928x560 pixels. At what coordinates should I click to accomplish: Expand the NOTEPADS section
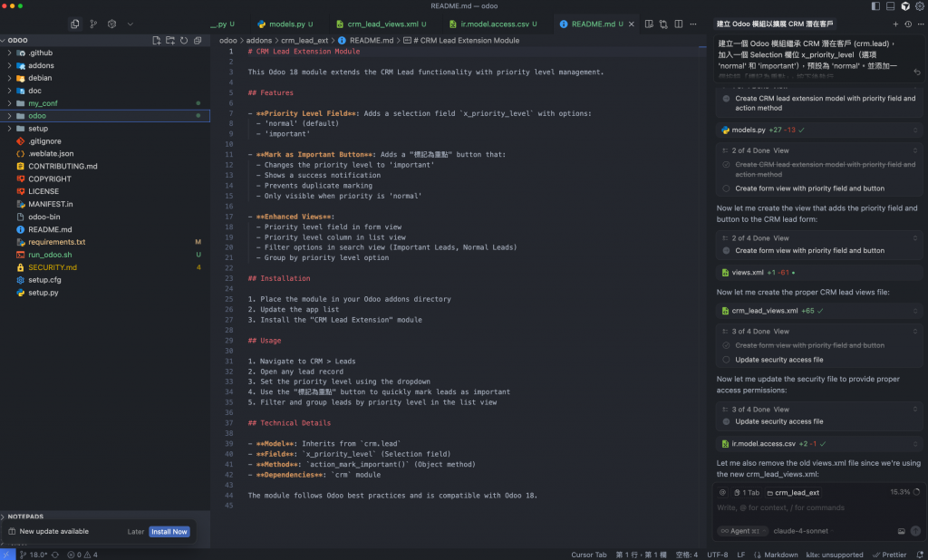point(24,517)
